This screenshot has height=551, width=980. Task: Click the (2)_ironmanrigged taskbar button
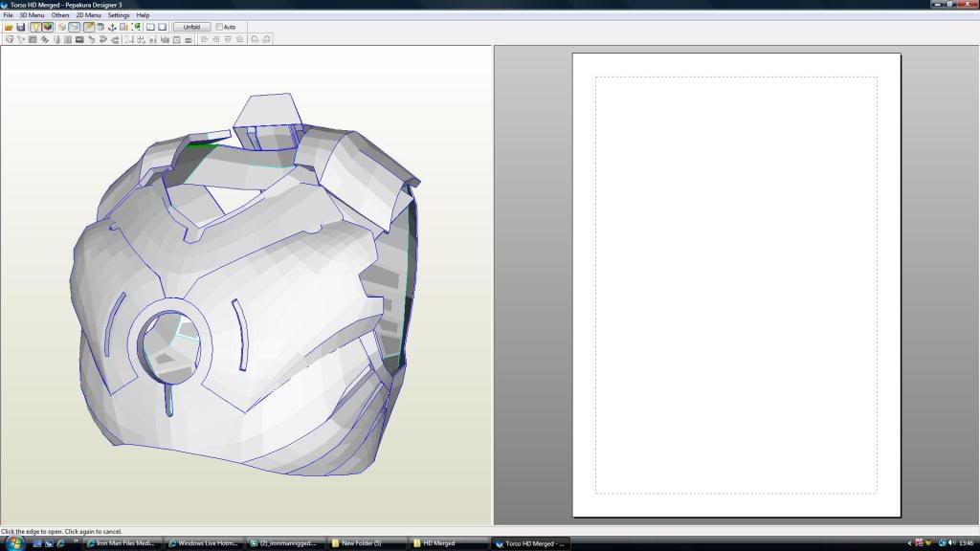click(x=285, y=543)
